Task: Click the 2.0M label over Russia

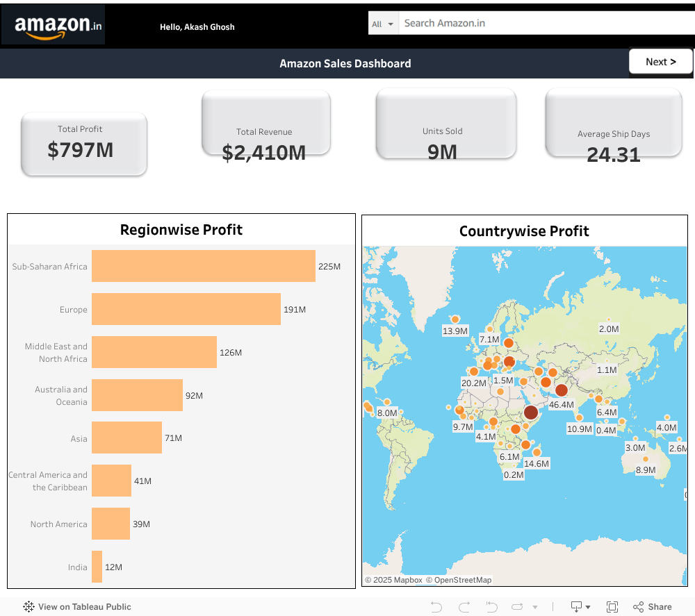Action: click(x=609, y=329)
